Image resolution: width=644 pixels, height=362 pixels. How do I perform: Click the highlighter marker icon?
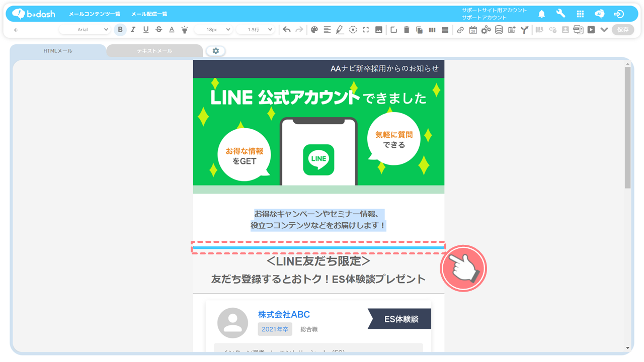(185, 30)
